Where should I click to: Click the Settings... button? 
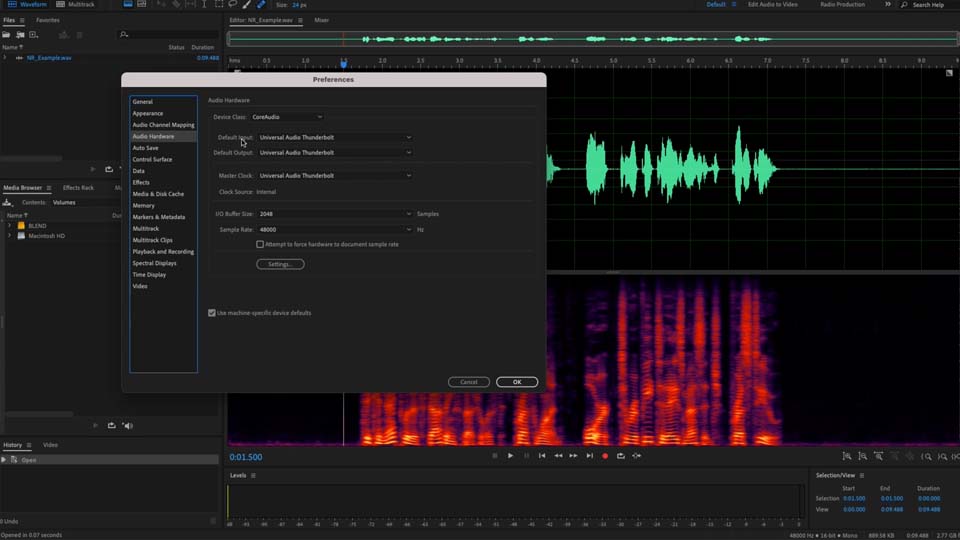pyautogui.click(x=280, y=264)
